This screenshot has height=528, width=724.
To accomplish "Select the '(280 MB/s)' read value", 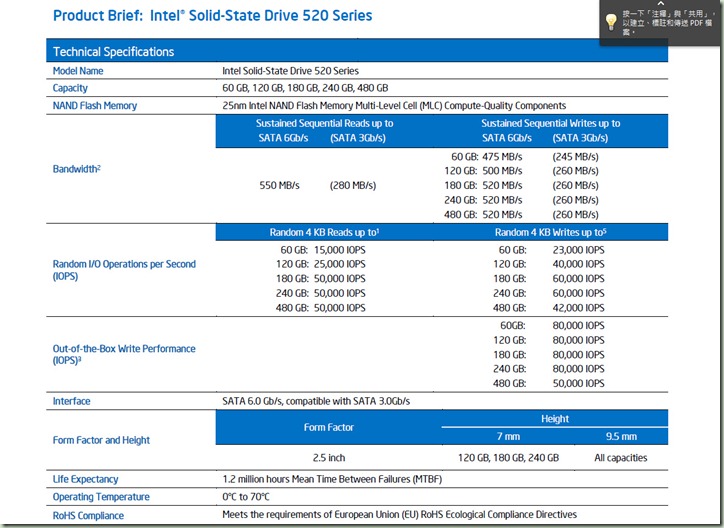I will (353, 186).
